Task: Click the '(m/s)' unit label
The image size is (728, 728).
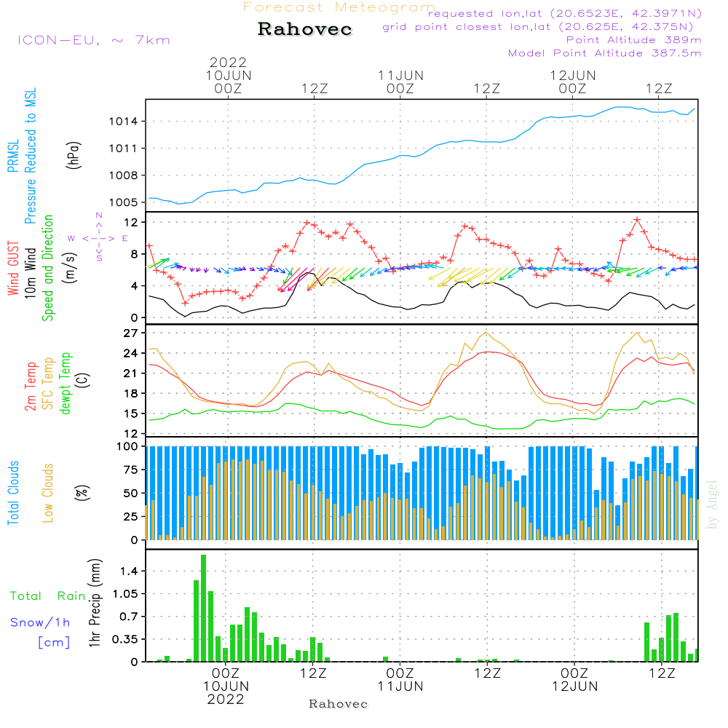Action: pos(70,268)
